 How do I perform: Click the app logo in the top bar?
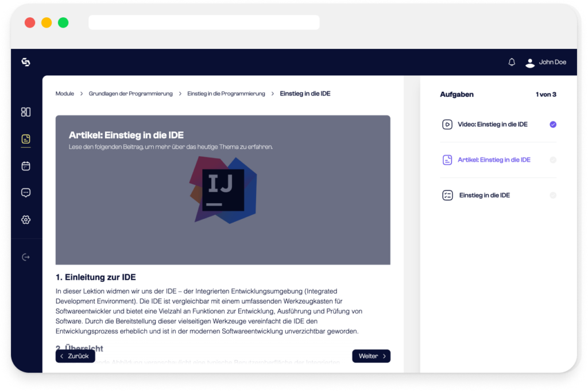[x=25, y=62]
